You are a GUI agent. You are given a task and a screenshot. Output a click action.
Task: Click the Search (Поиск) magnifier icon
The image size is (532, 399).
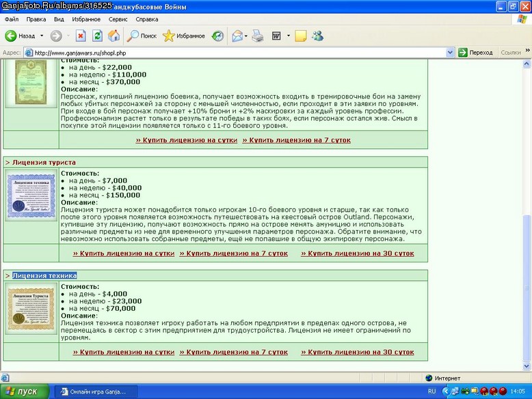pyautogui.click(x=133, y=36)
